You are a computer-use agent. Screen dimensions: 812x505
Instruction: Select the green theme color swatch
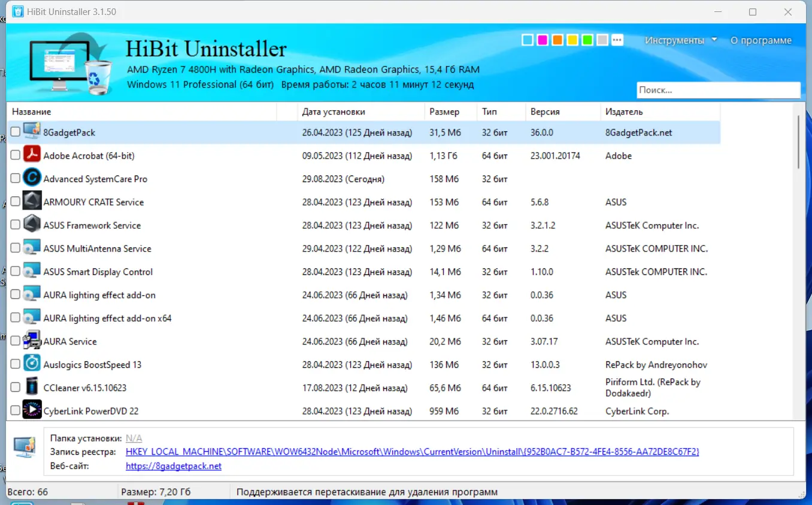pos(587,40)
